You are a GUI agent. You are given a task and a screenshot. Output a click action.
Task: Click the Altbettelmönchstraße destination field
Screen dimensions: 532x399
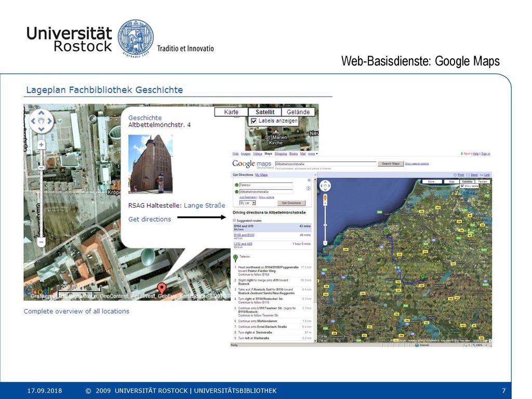[266, 192]
